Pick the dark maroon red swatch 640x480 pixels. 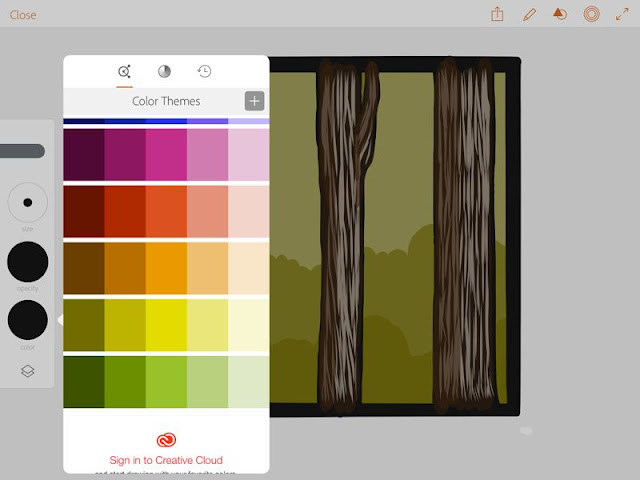click(x=84, y=211)
